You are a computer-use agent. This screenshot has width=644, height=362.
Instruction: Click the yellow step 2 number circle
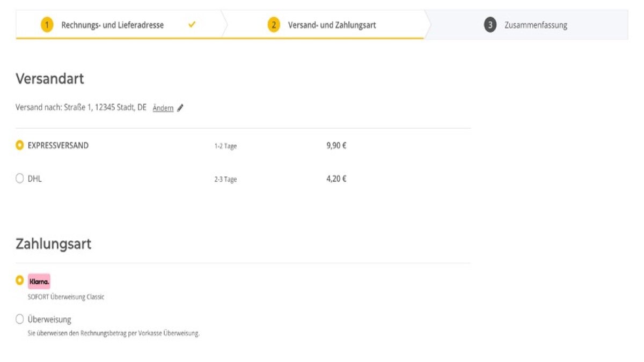pos(274,25)
